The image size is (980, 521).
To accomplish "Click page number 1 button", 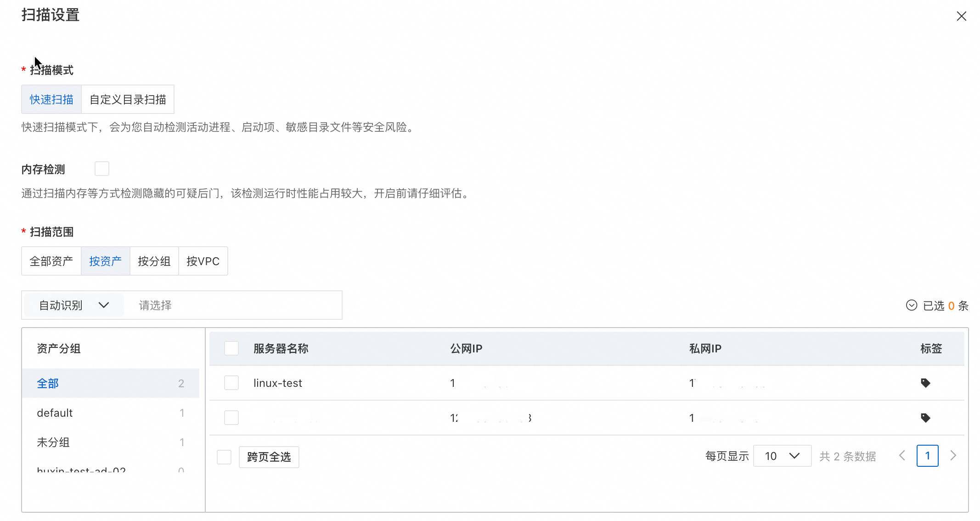I will pyautogui.click(x=927, y=456).
